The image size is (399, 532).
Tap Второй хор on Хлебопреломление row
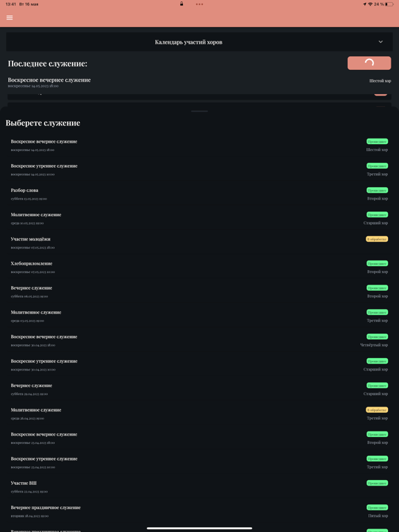click(378, 272)
